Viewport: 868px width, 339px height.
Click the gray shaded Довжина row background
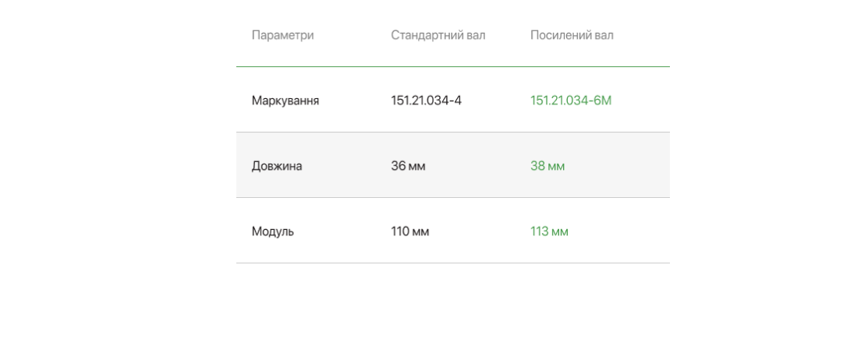453,164
